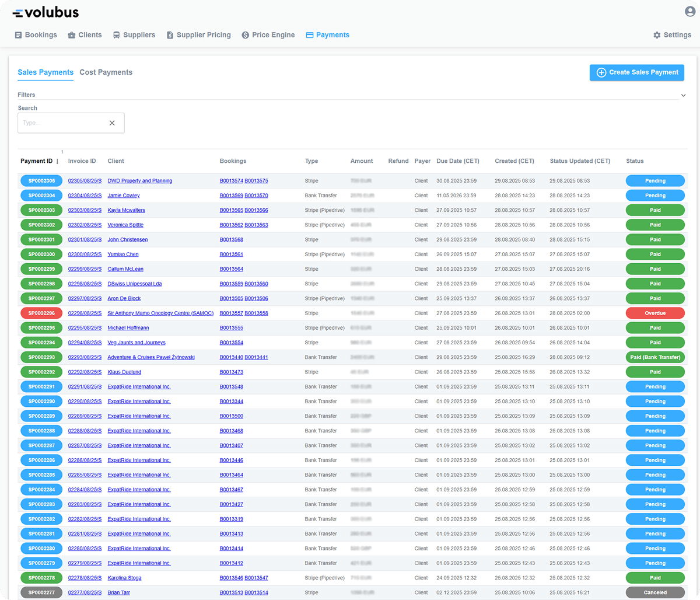This screenshot has width=700, height=600.
Task: Click the Supplier Pricing document icon
Action: (170, 35)
